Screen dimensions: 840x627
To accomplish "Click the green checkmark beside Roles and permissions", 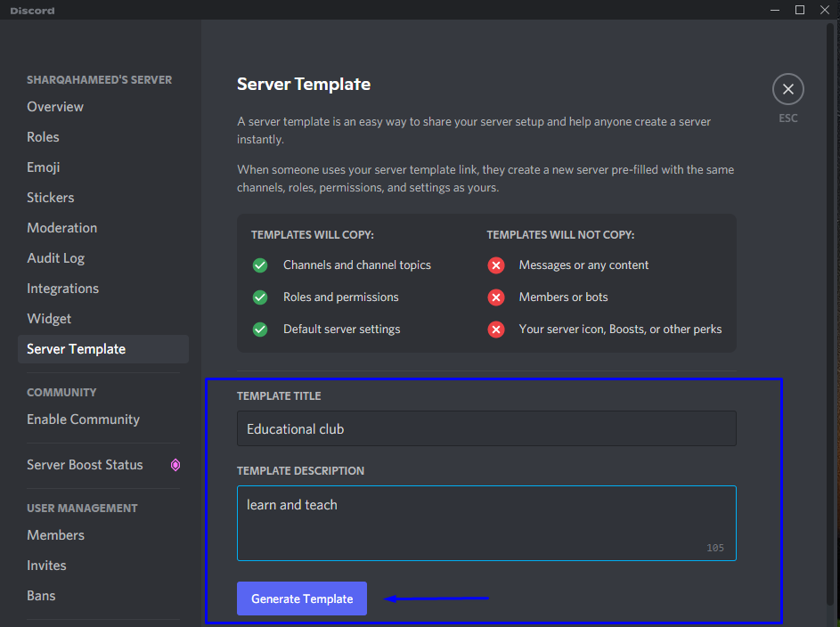I will coord(259,297).
